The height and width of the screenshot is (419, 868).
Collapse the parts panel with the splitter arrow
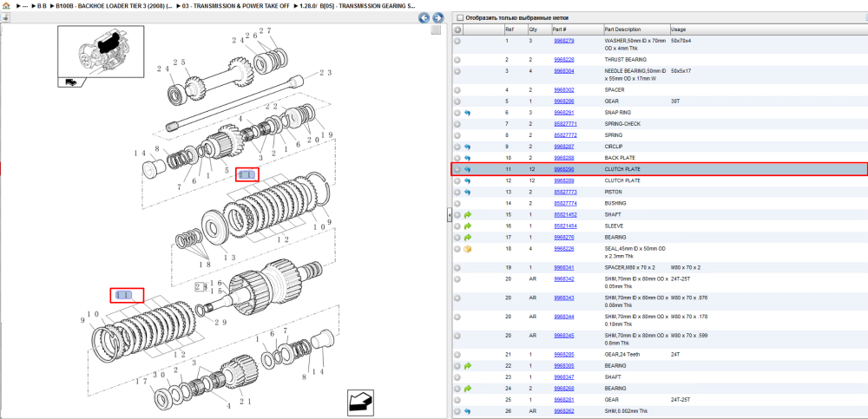coord(449,216)
